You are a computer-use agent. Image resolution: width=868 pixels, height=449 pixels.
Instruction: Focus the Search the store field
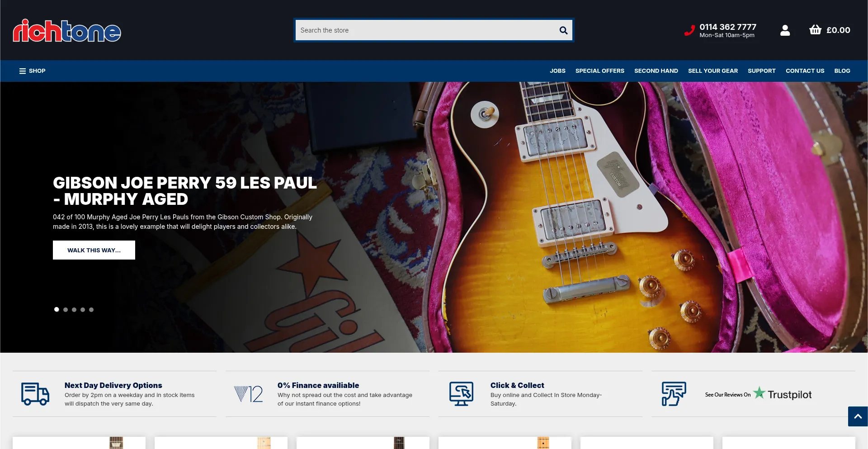click(427, 30)
